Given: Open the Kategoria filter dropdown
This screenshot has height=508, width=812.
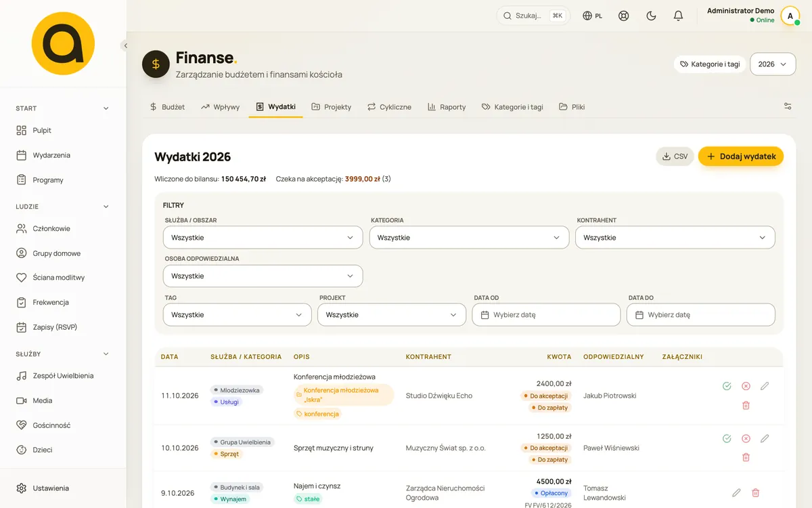Looking at the screenshot, I should point(469,238).
